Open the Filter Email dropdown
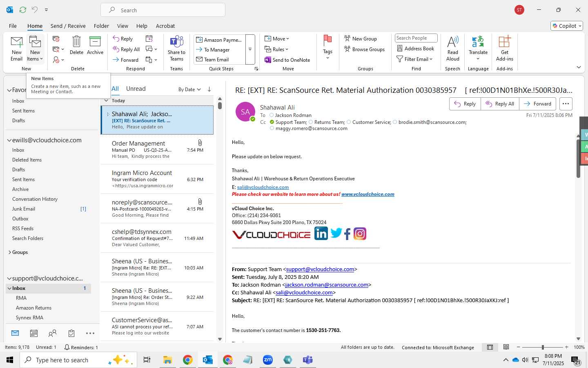Image resolution: width=588 pixels, height=368 pixels. pos(414,59)
